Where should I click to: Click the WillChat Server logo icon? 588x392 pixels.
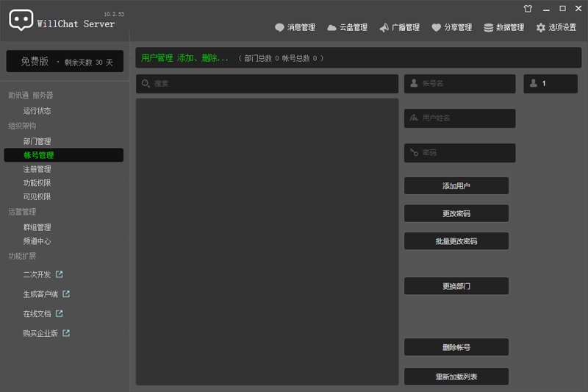point(21,20)
